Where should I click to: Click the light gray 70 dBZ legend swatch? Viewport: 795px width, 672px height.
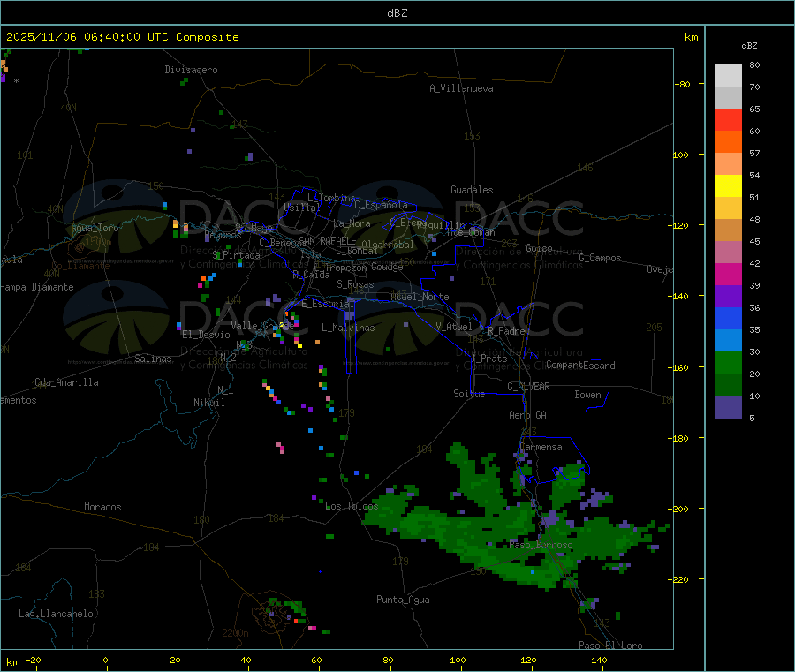tap(728, 98)
